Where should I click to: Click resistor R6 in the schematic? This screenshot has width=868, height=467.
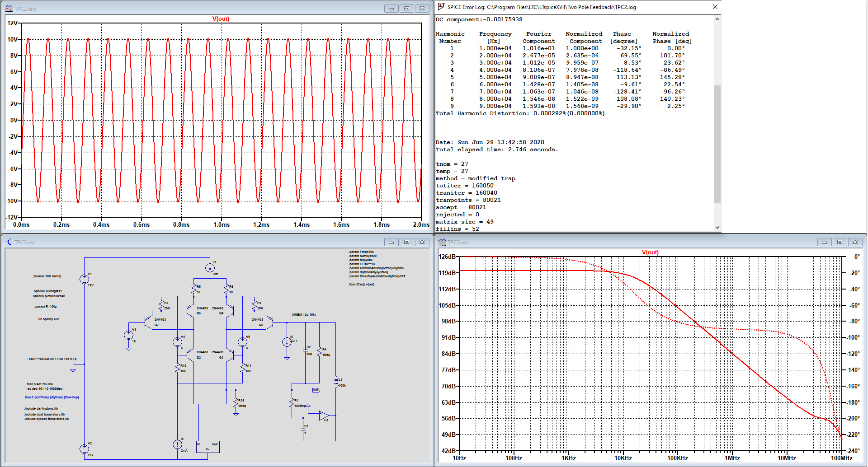tap(226, 289)
